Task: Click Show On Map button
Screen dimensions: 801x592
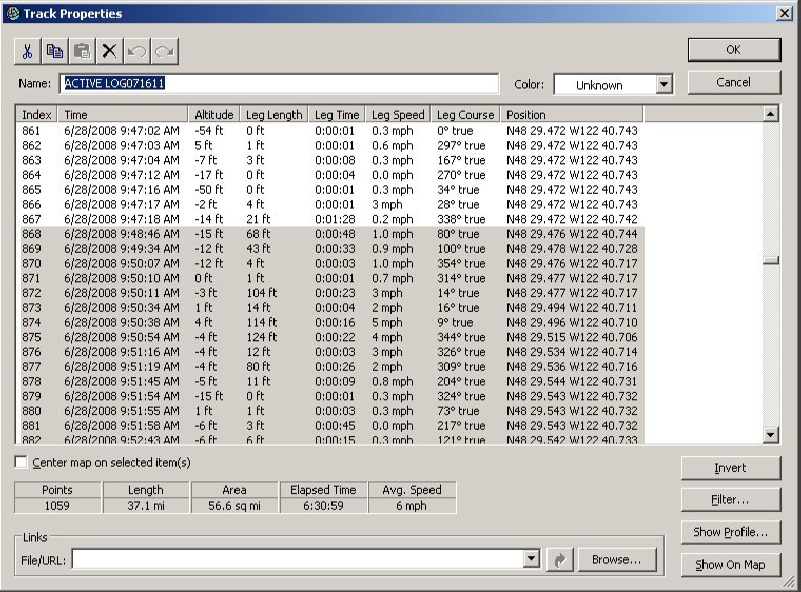Action: pyautogui.click(x=731, y=565)
